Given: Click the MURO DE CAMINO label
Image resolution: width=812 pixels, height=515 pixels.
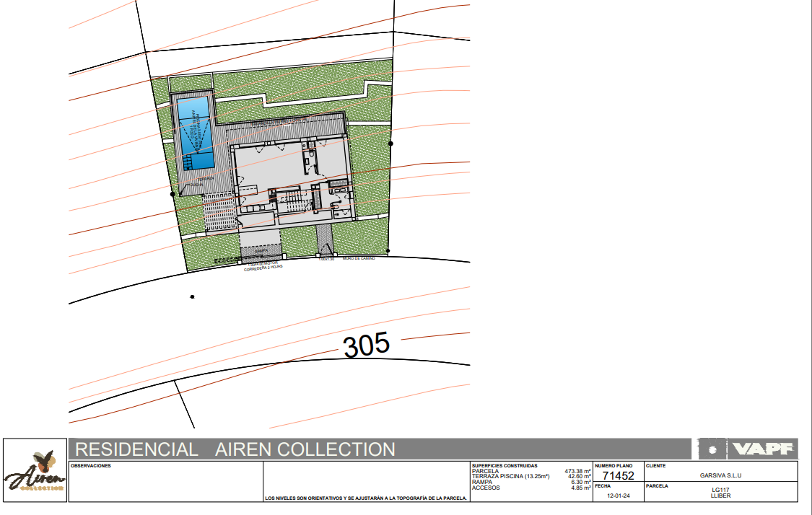Looking at the screenshot, I should 359,257.
